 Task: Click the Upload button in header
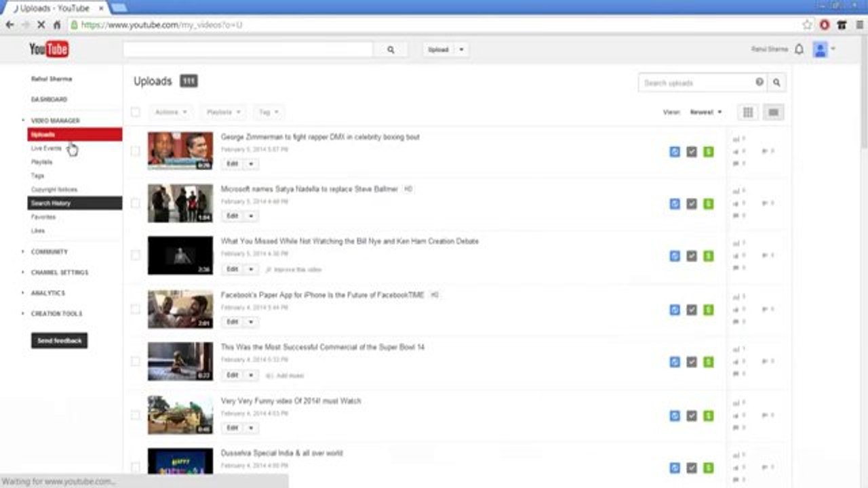tap(438, 49)
